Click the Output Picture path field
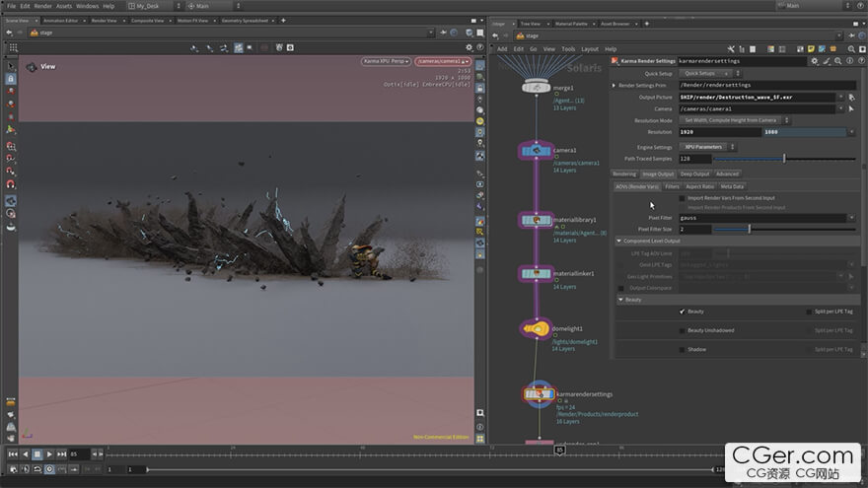 click(758, 98)
